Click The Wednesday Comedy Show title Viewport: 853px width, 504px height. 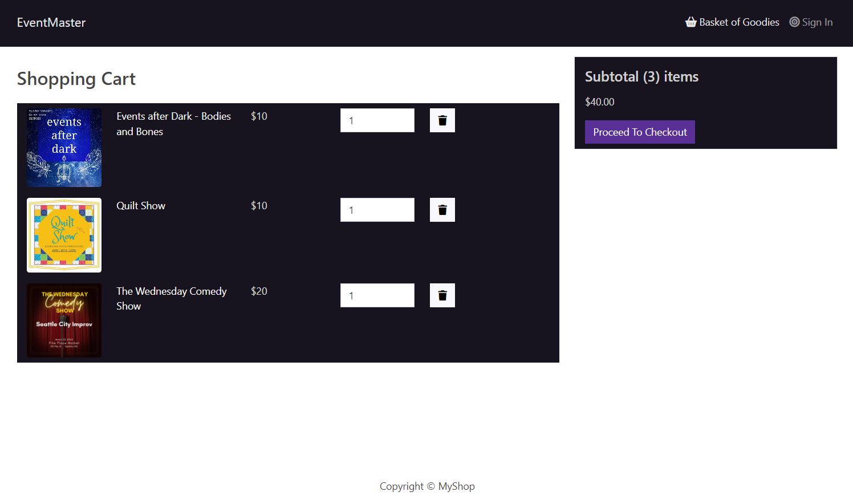[171, 298]
